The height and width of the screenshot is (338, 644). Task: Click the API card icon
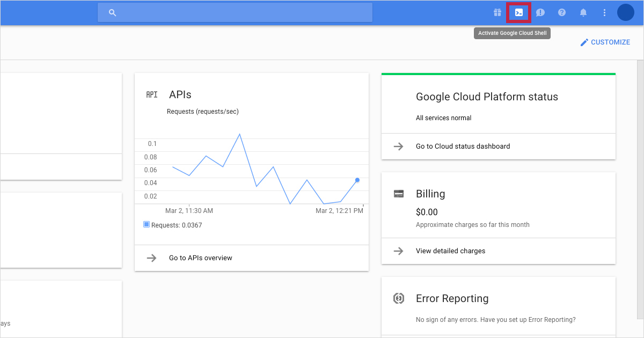click(152, 94)
